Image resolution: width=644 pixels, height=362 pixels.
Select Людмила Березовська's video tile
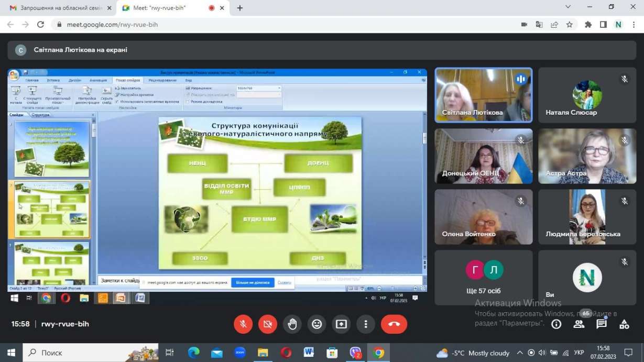tap(587, 217)
